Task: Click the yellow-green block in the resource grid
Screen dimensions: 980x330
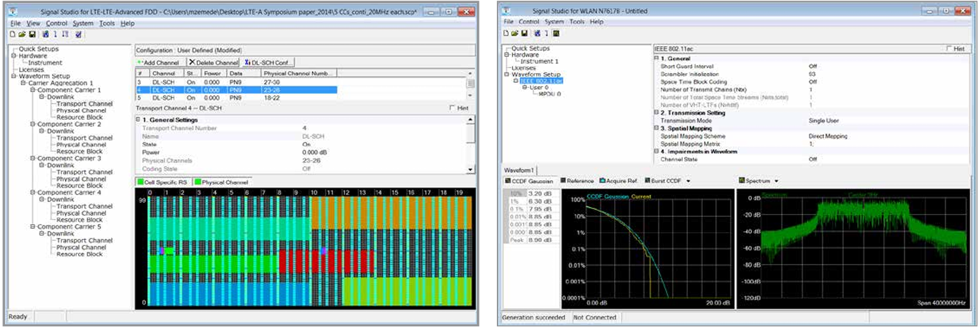Action: (406, 291)
